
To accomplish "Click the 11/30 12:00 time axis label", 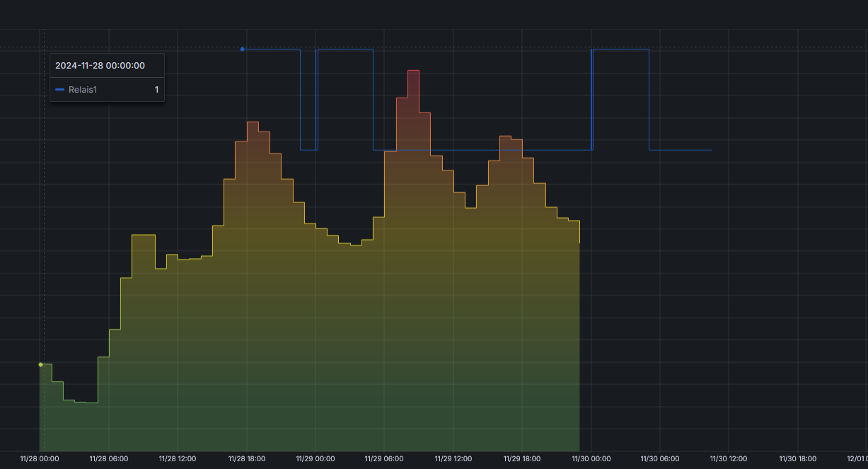I will [x=729, y=459].
